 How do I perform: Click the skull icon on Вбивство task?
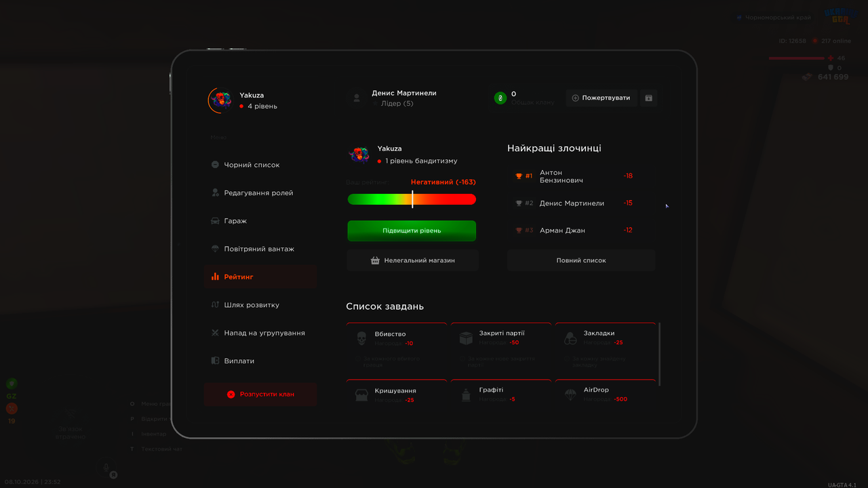click(361, 338)
